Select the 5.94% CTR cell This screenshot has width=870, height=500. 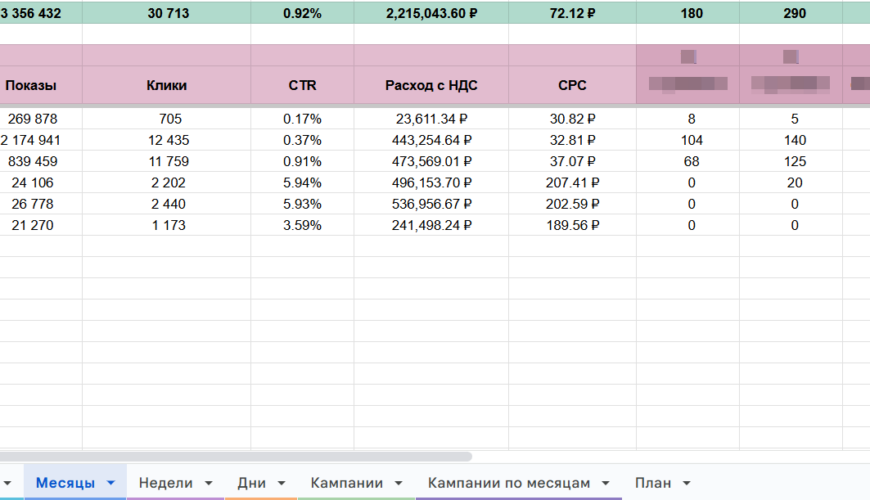301,183
